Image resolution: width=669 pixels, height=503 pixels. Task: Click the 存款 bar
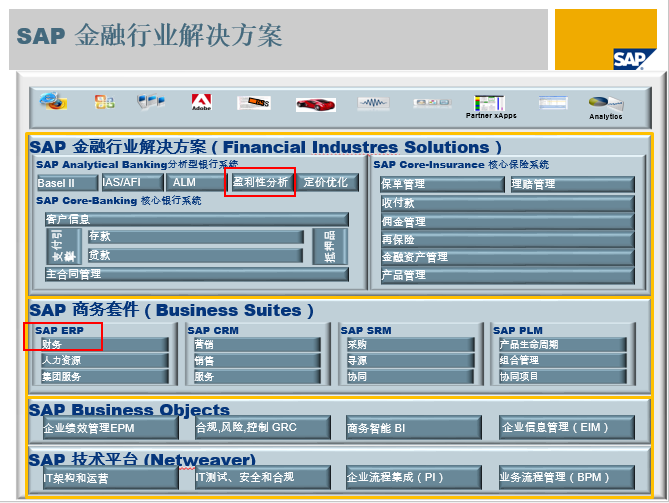(196, 236)
